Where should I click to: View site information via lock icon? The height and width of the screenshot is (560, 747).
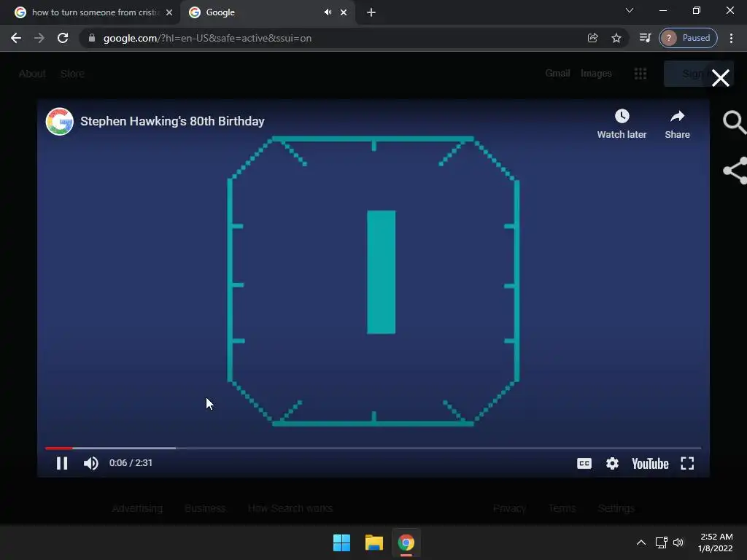click(92, 38)
